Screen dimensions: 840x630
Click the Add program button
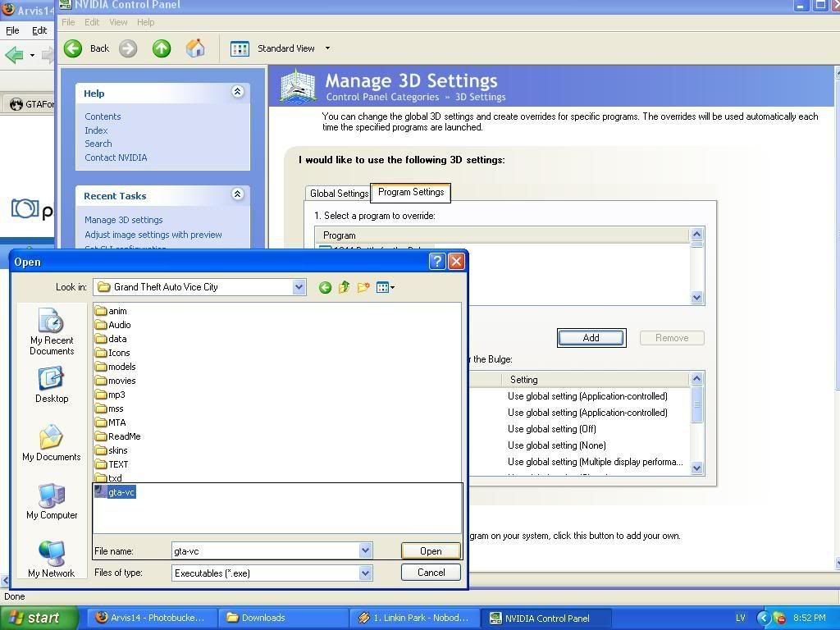pos(591,338)
